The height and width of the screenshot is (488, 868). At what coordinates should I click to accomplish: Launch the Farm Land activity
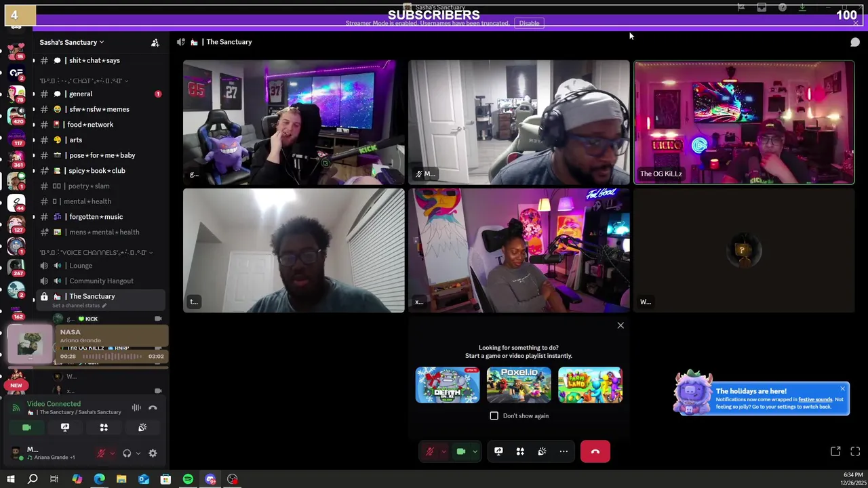[590, 385]
